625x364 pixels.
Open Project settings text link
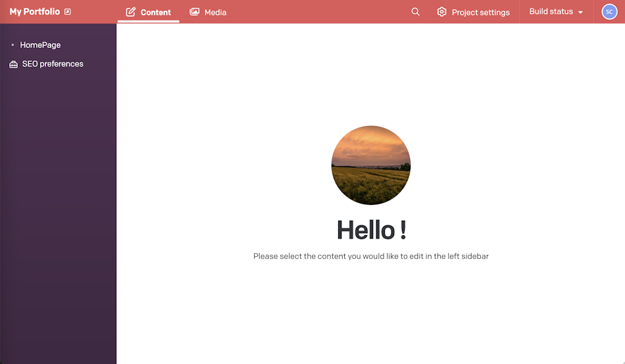[481, 12]
